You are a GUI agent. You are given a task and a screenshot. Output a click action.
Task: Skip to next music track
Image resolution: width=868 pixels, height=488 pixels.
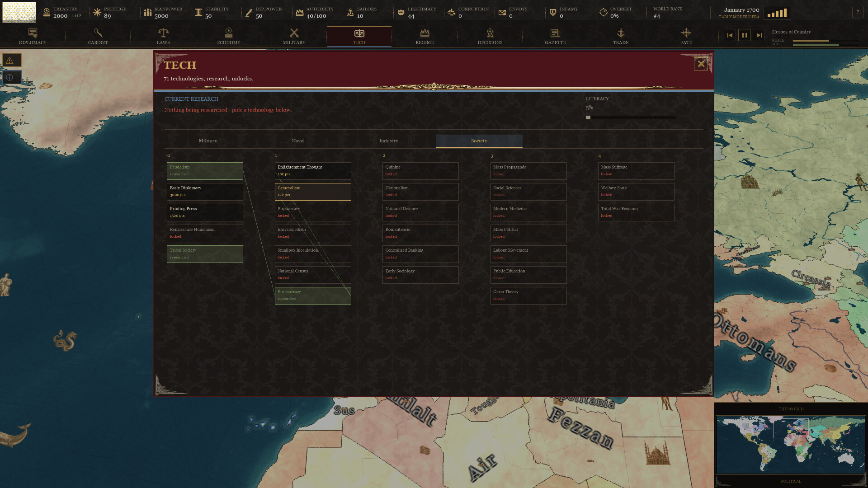(x=759, y=35)
